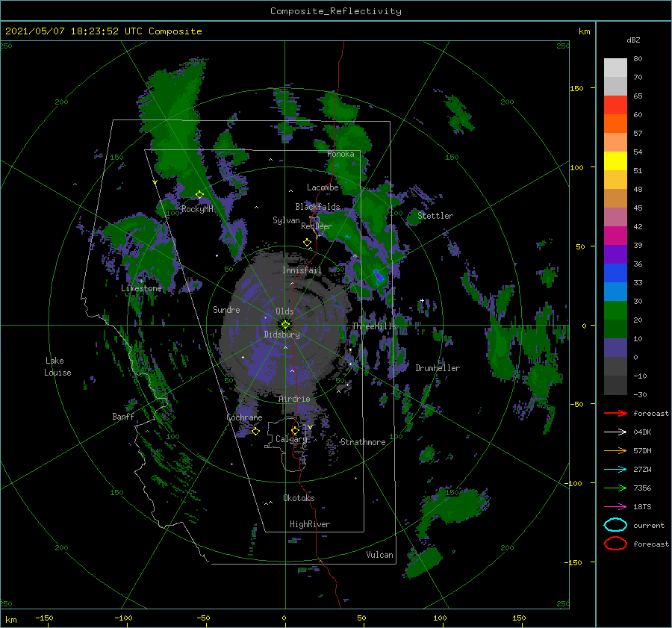Click the orange 60-57 dBZ swatch
This screenshot has width=672, height=628.
(x=615, y=124)
